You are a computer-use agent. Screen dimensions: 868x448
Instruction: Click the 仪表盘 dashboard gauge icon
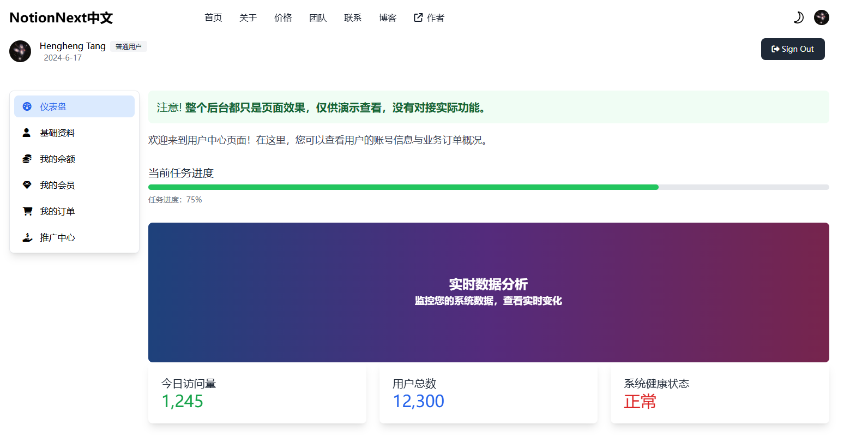tap(27, 106)
